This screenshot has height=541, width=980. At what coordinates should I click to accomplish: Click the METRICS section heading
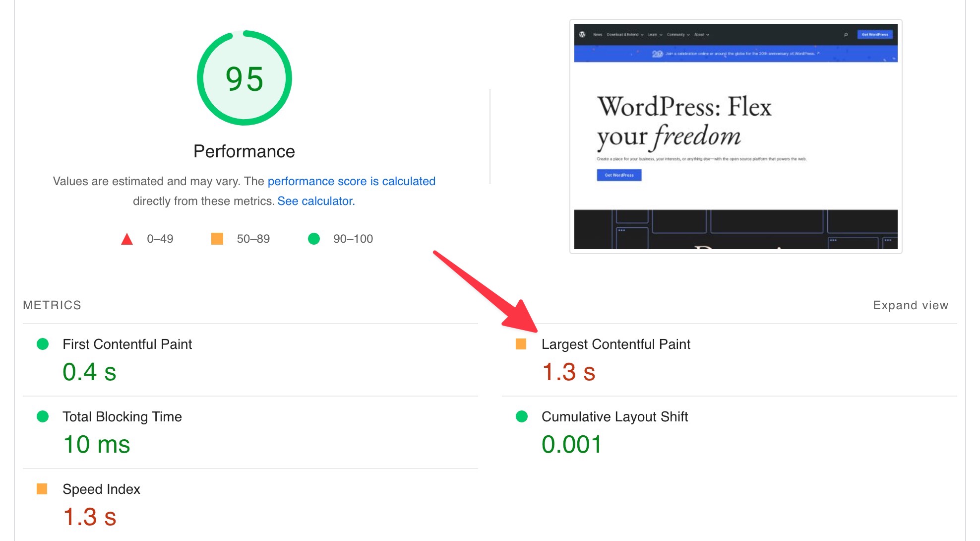click(52, 305)
